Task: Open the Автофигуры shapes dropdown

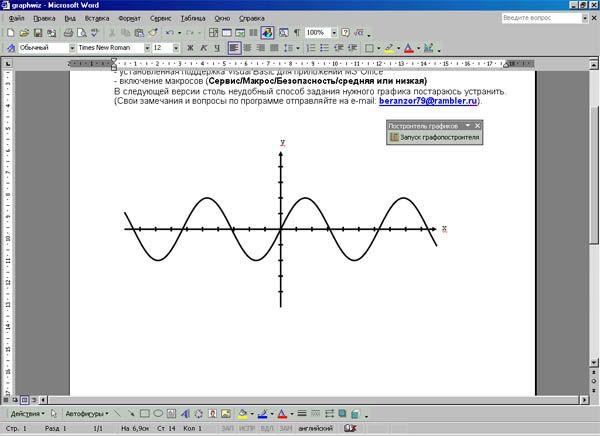Action: tap(87, 414)
